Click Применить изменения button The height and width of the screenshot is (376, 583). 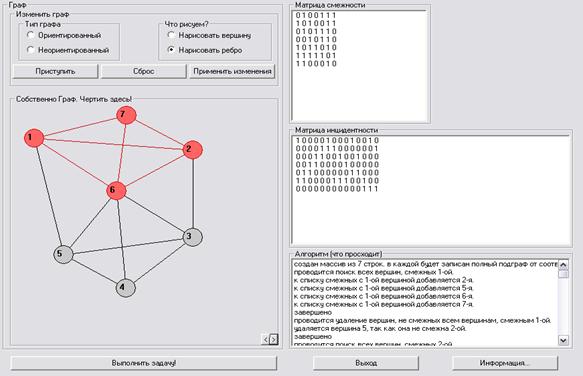tap(232, 71)
